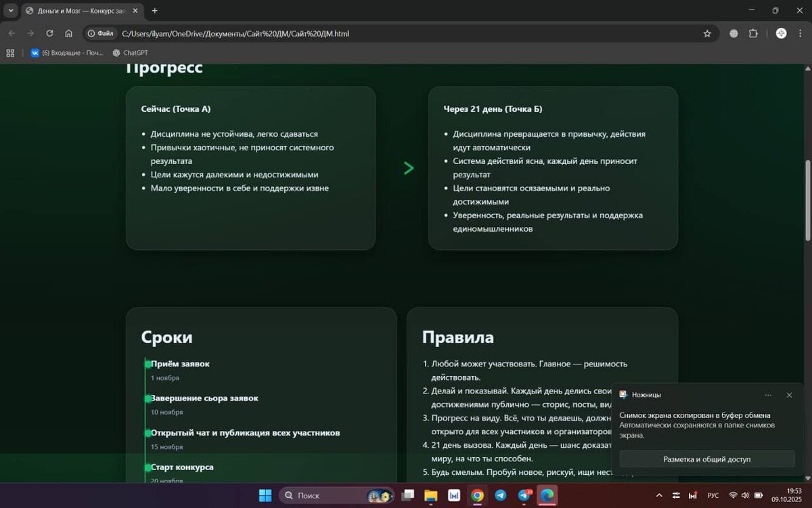Click the Открытый чат и публикация marker

click(148, 433)
